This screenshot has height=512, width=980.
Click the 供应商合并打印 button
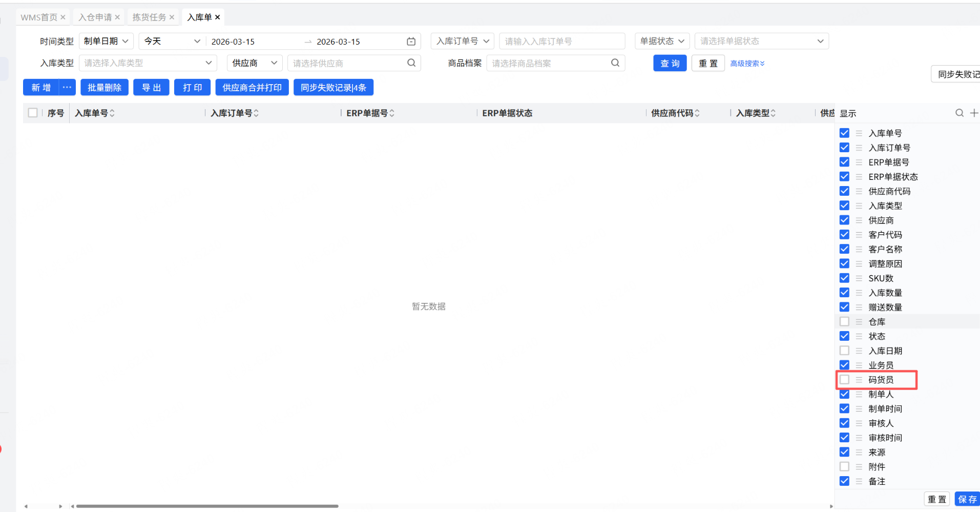point(252,88)
